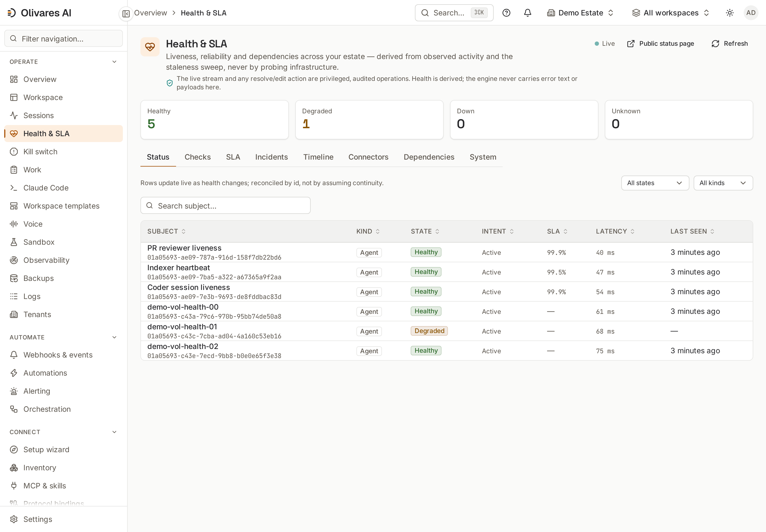The image size is (766, 532).
Task: Open the global Search box
Action: tap(454, 13)
